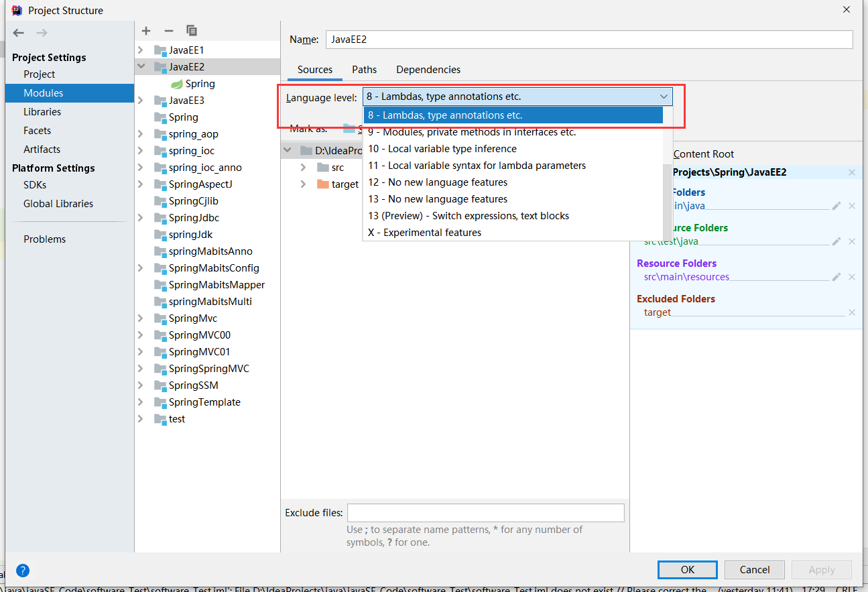Viewport: 868px width, 592px height.
Task: Click the module Name input field
Action: 589,40
